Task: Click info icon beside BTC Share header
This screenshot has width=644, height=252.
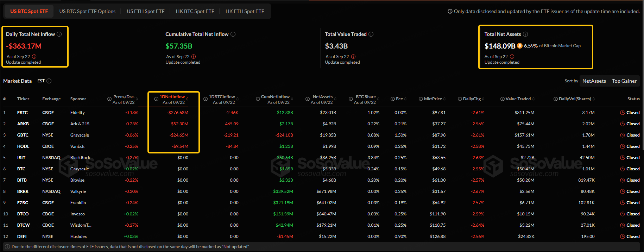Action: (x=351, y=99)
